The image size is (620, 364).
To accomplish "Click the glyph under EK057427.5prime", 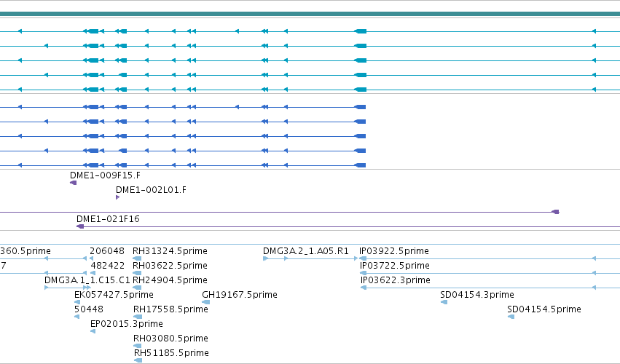I will (x=77, y=302).
